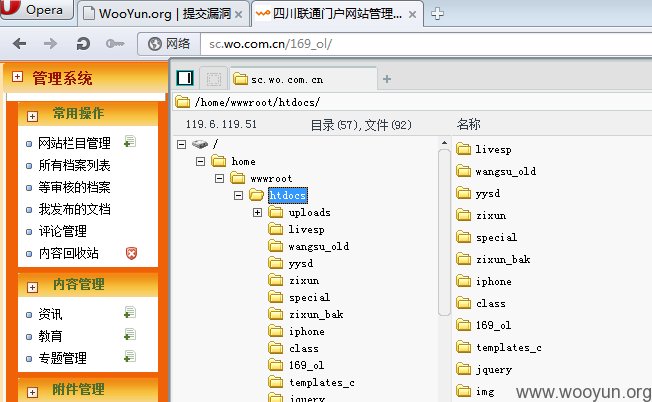Click the 网络 security badge
Viewport: 652px width, 402px height.
pyautogui.click(x=169, y=44)
